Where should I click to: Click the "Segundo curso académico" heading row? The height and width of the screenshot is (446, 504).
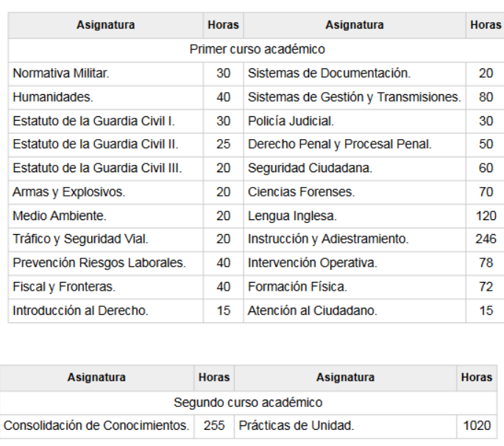(248, 403)
